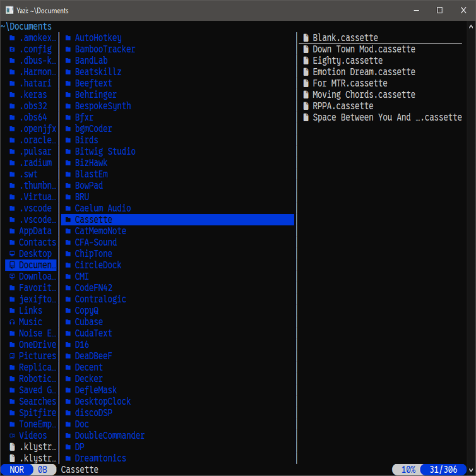Image resolution: width=476 pixels, height=476 pixels.
Task: Select the Searches folder in parent pane
Action: [x=31, y=402]
